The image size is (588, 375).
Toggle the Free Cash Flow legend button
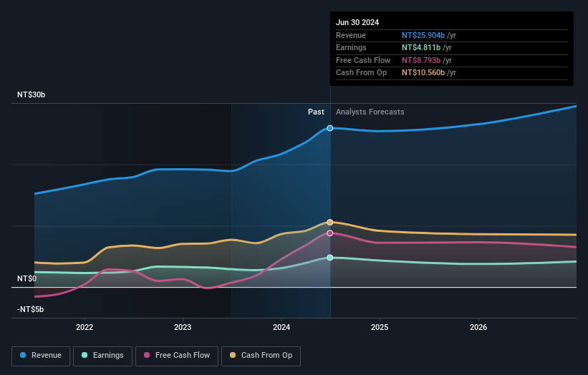[177, 356]
